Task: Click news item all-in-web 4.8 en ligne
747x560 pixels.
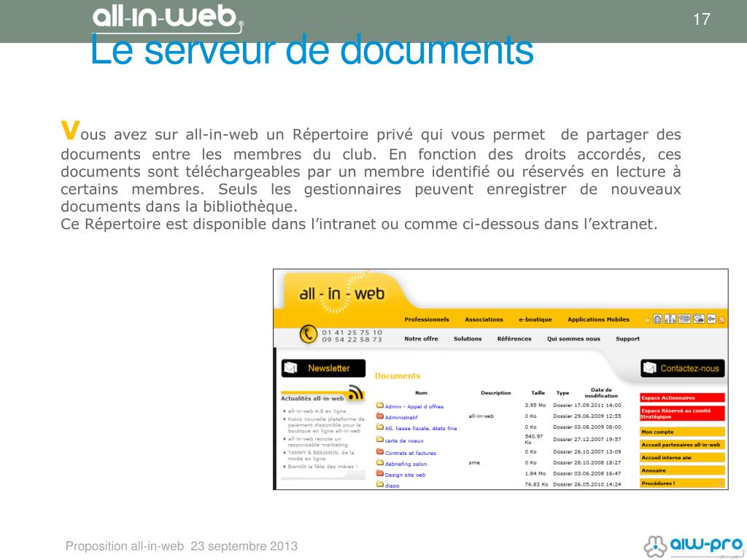Action: click(x=317, y=411)
